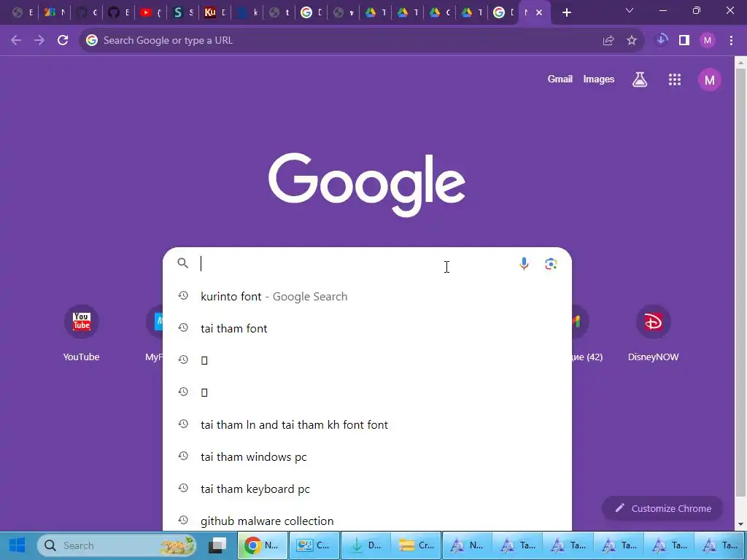
Task: Choose 'tai tham windows pc' suggestion
Action: click(x=367, y=456)
